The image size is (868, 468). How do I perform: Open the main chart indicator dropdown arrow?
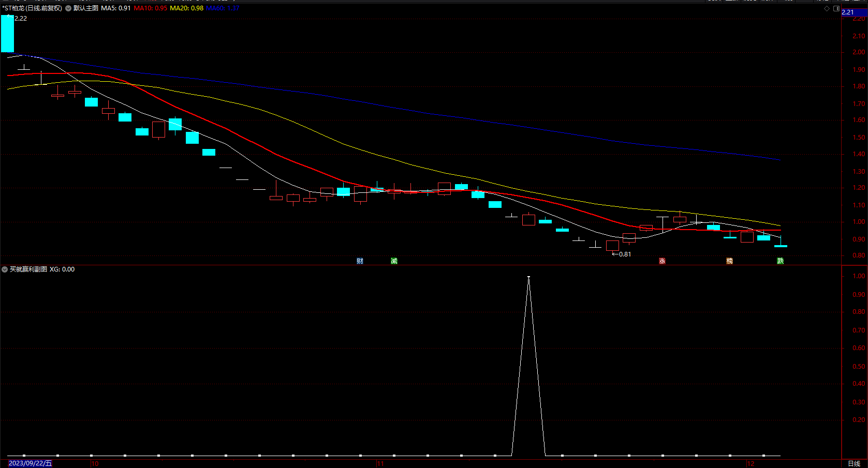click(x=68, y=8)
